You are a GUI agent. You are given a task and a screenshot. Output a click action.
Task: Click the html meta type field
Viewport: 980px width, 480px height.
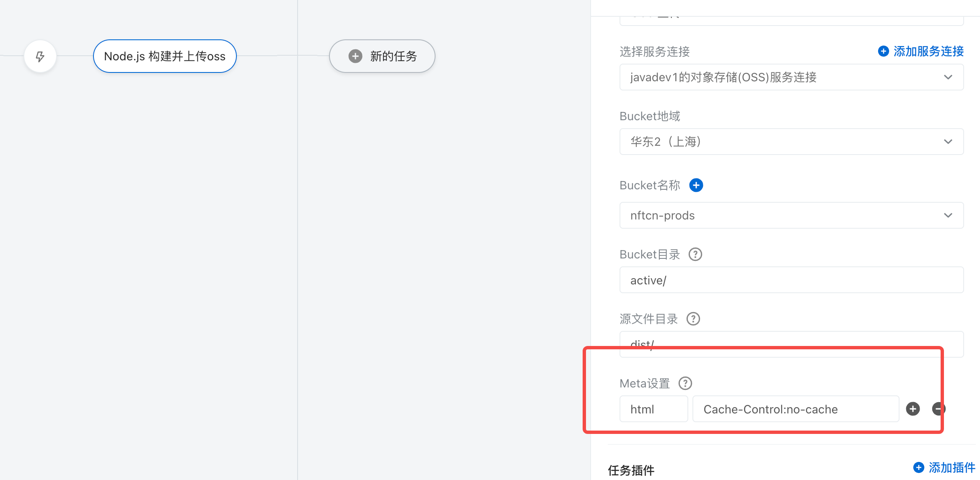point(653,409)
